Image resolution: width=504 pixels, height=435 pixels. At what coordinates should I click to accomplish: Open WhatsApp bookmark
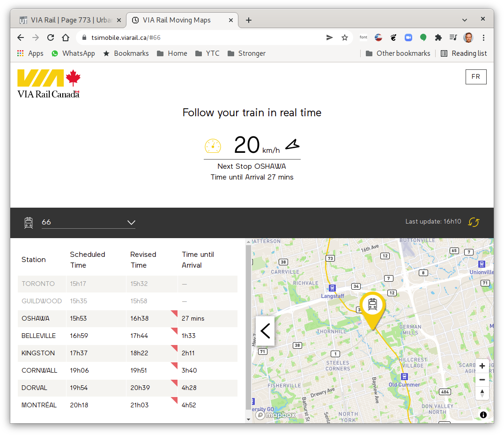(73, 53)
